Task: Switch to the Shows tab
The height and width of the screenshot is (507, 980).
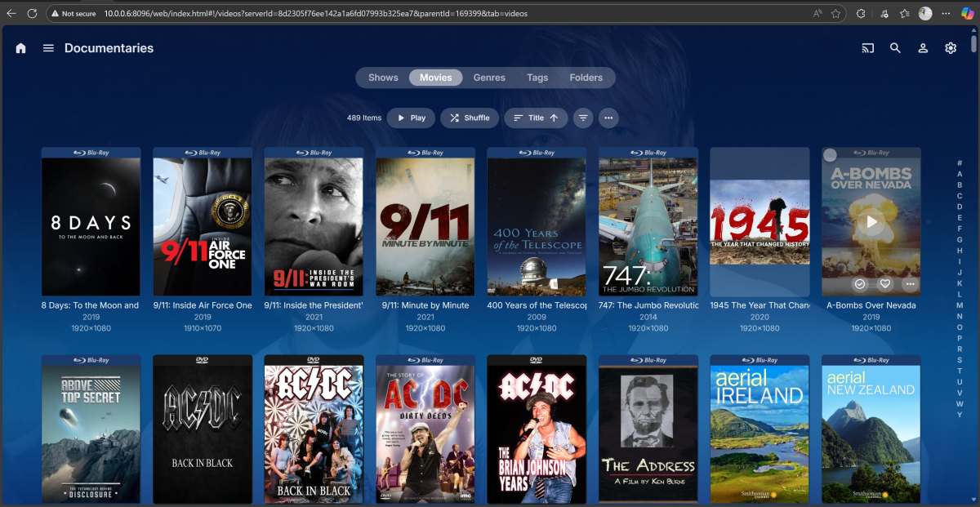Action: pyautogui.click(x=383, y=78)
